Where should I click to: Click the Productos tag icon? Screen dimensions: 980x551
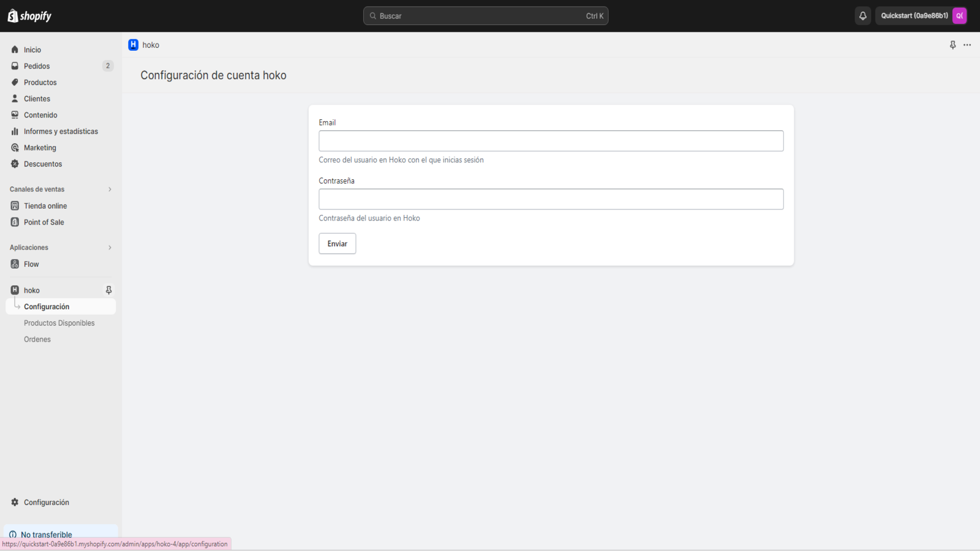click(15, 82)
